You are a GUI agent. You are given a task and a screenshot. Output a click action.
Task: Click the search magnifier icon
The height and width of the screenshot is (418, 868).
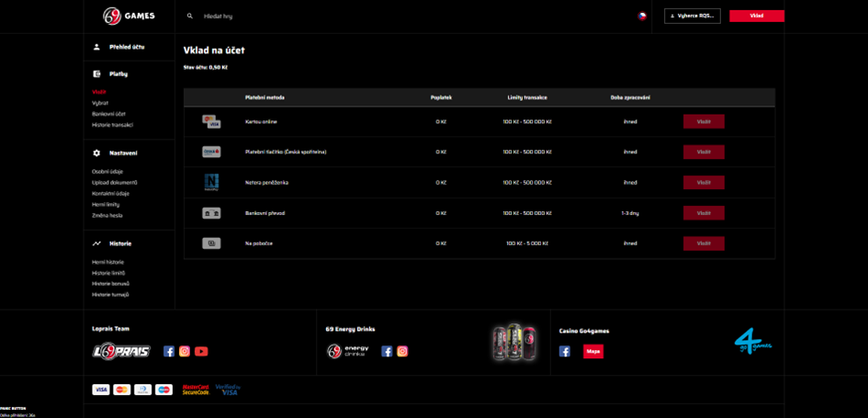tap(190, 16)
